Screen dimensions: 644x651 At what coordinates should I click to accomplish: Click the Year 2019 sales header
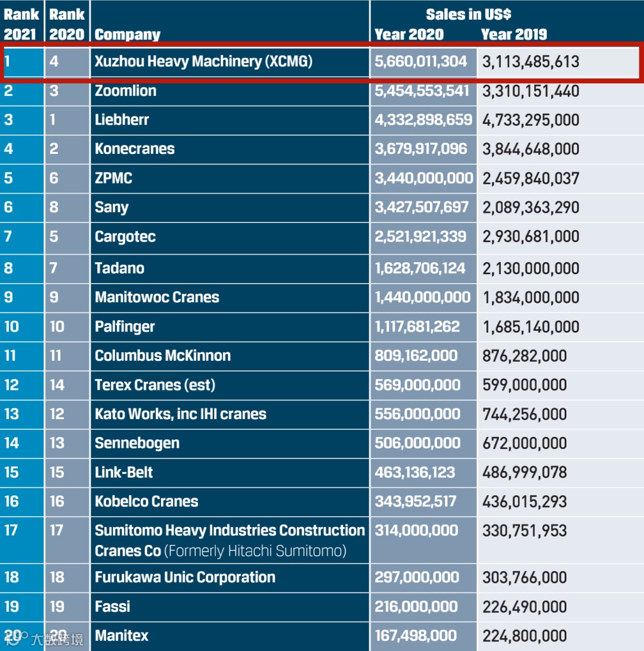click(x=514, y=35)
